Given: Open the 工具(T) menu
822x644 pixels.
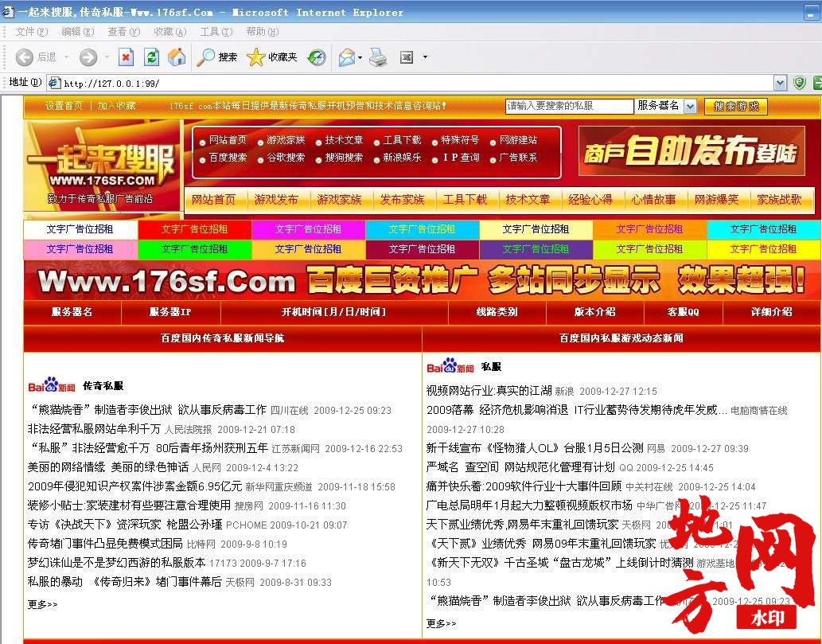Looking at the screenshot, I should click(216, 32).
